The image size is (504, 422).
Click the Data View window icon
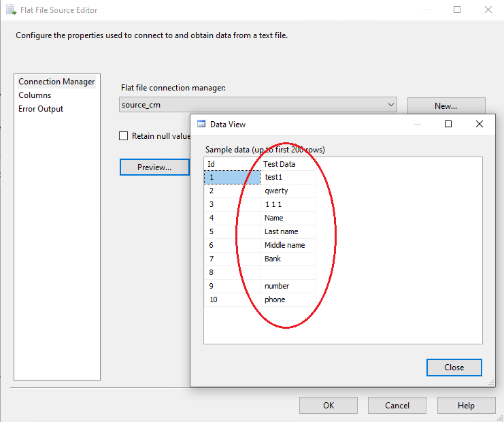click(201, 125)
